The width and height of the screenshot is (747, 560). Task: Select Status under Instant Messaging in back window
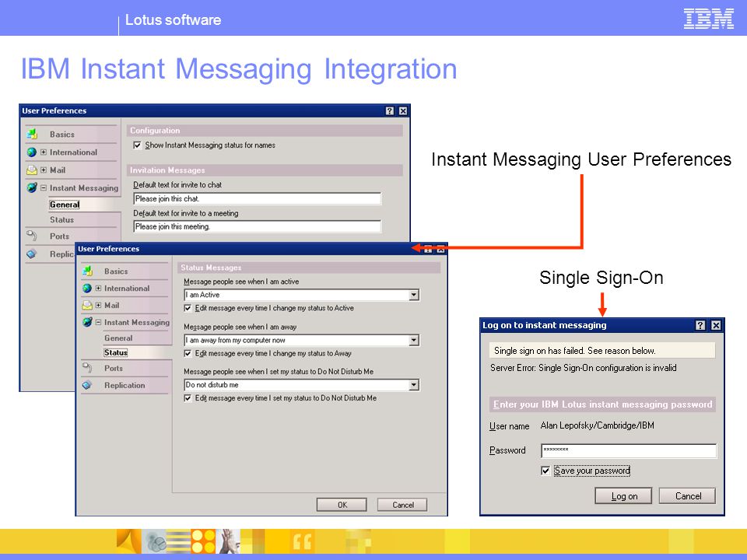coord(62,219)
